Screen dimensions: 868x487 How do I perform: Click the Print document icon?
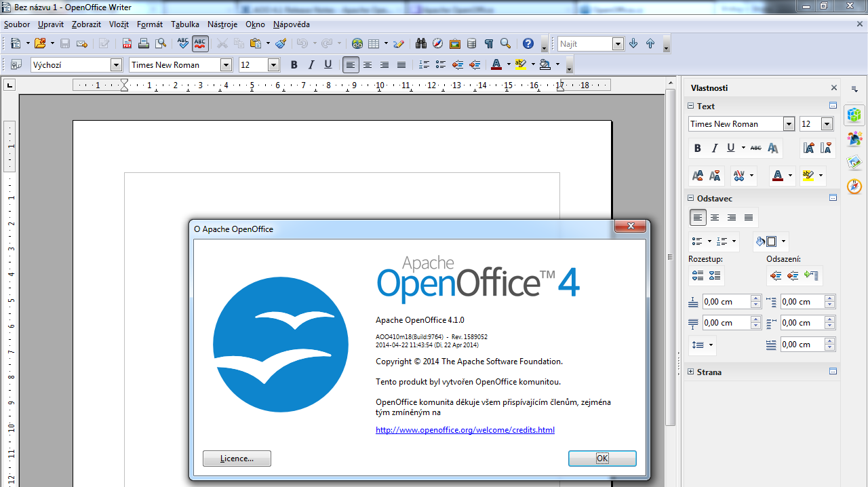point(144,43)
